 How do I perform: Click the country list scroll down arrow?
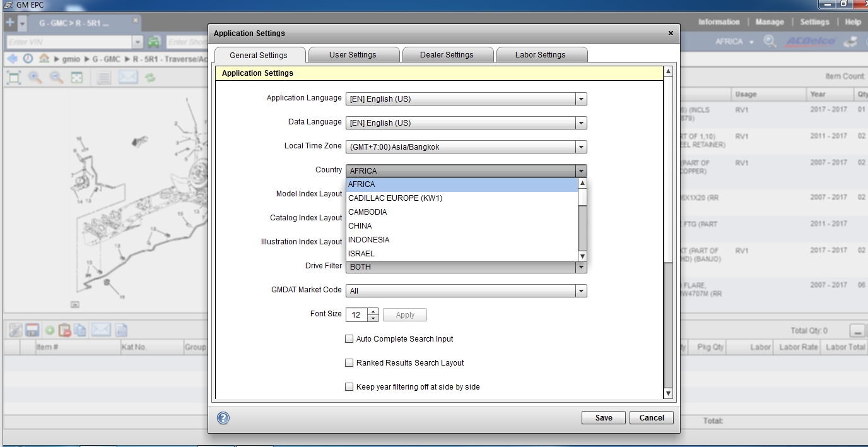(x=582, y=256)
